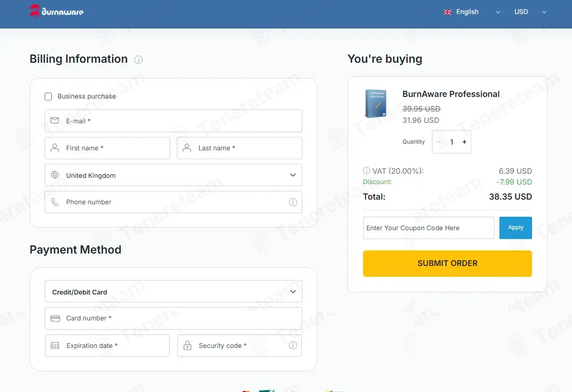This screenshot has height=392, width=572.
Task: Focus the E-mail input field
Action: pos(173,121)
